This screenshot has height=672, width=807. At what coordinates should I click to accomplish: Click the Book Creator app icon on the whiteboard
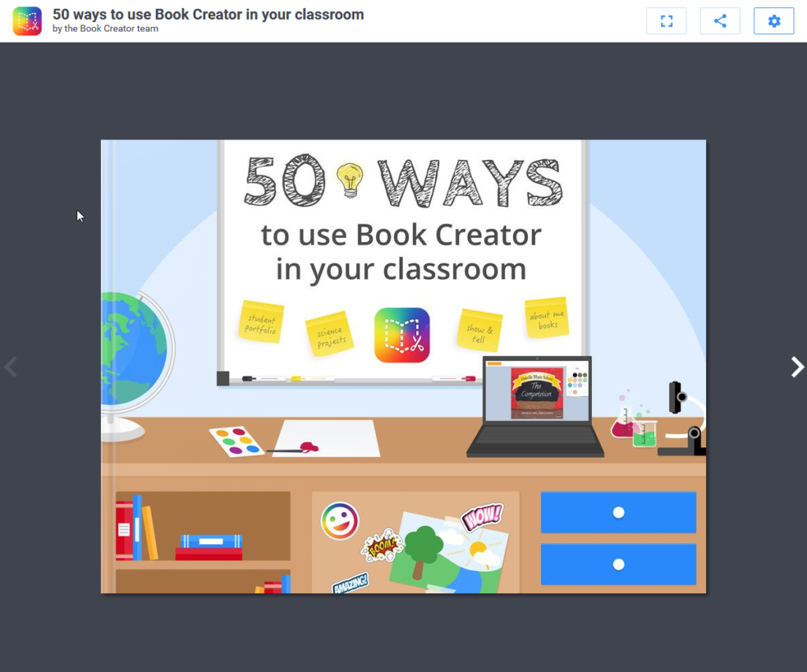402,334
